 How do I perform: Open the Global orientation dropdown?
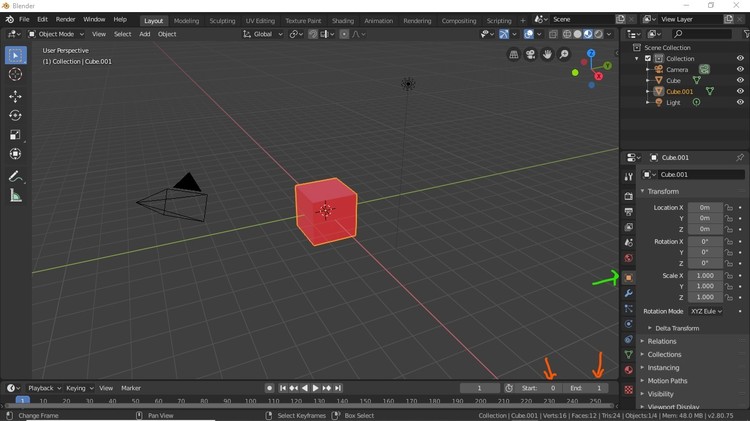tap(263, 34)
